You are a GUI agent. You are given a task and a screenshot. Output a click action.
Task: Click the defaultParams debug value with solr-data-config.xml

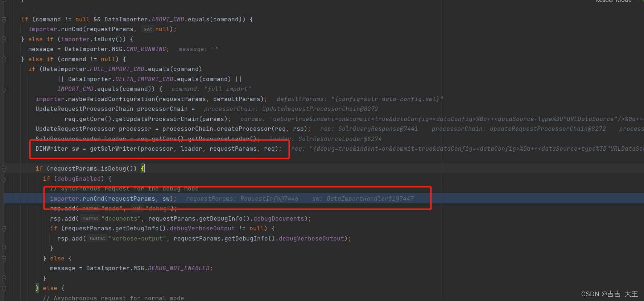point(360,99)
